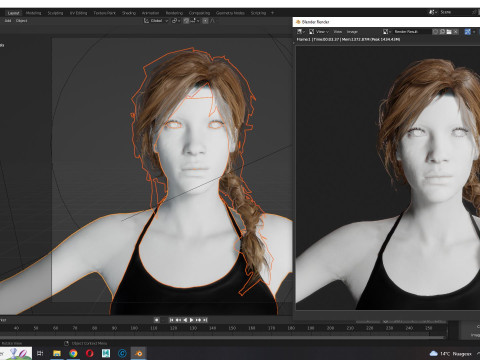Open the gizmo options dropdown arrow

[x=474, y=32]
